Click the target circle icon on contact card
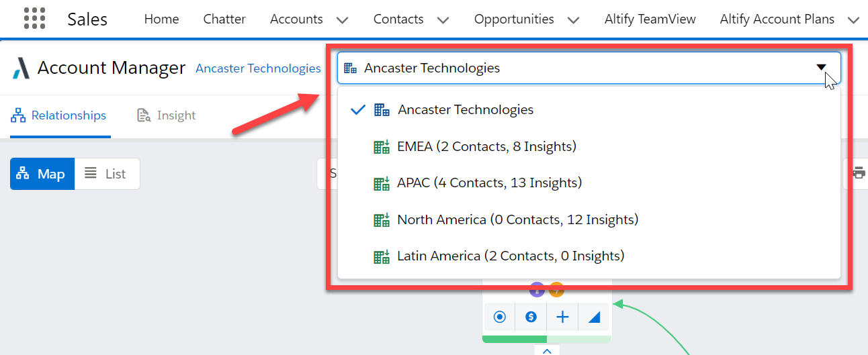Image resolution: width=868 pixels, height=355 pixels. click(x=499, y=317)
